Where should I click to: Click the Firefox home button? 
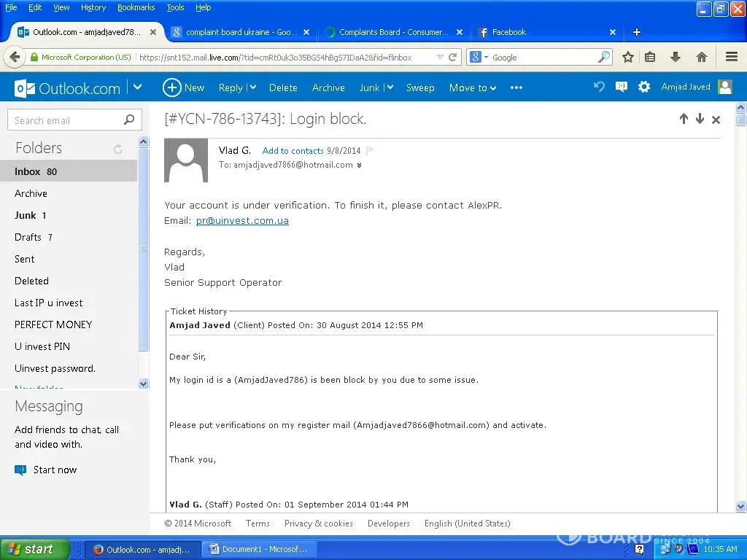pos(702,57)
